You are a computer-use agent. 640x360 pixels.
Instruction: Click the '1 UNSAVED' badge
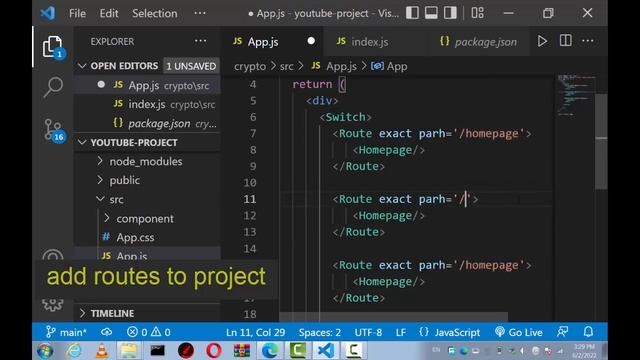(191, 66)
